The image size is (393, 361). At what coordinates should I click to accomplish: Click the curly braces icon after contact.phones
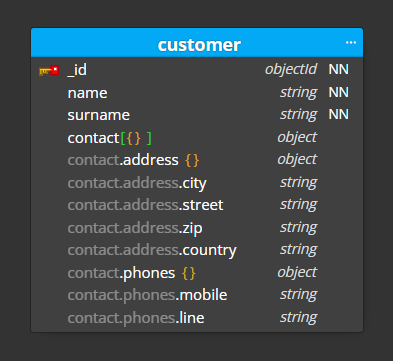click(x=189, y=273)
